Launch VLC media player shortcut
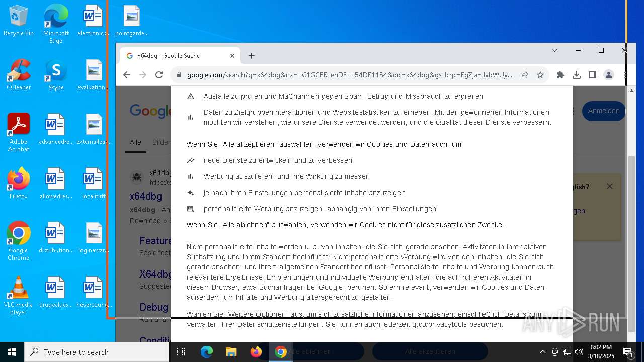644x362 pixels. coord(19,295)
